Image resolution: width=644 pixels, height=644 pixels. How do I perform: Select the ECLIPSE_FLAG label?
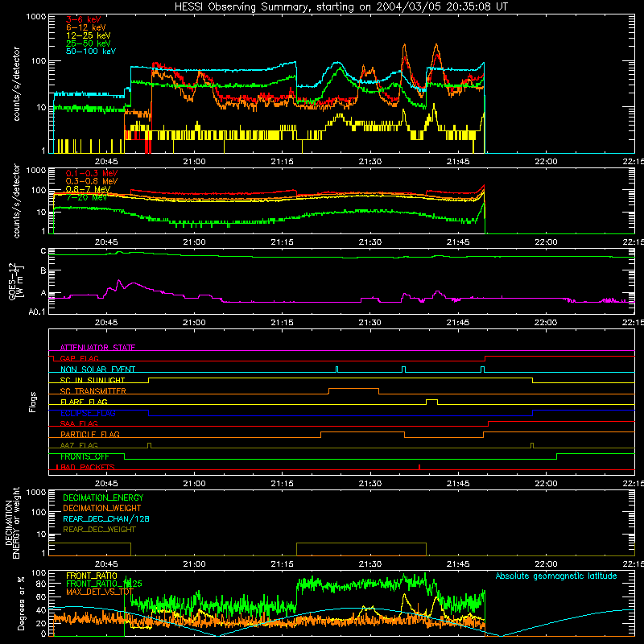point(88,413)
